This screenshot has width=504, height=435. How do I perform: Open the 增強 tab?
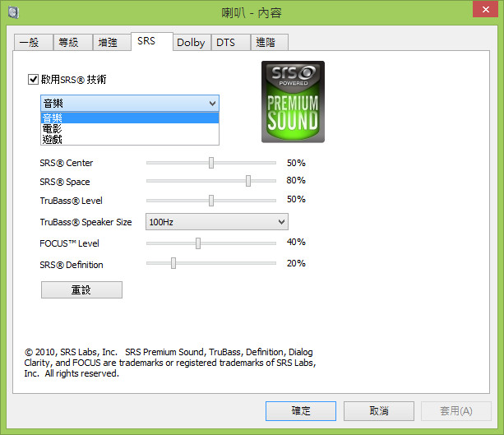tap(112, 43)
